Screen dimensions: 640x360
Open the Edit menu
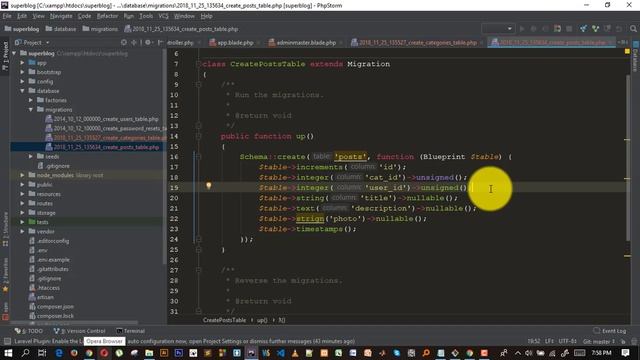tap(22, 16)
